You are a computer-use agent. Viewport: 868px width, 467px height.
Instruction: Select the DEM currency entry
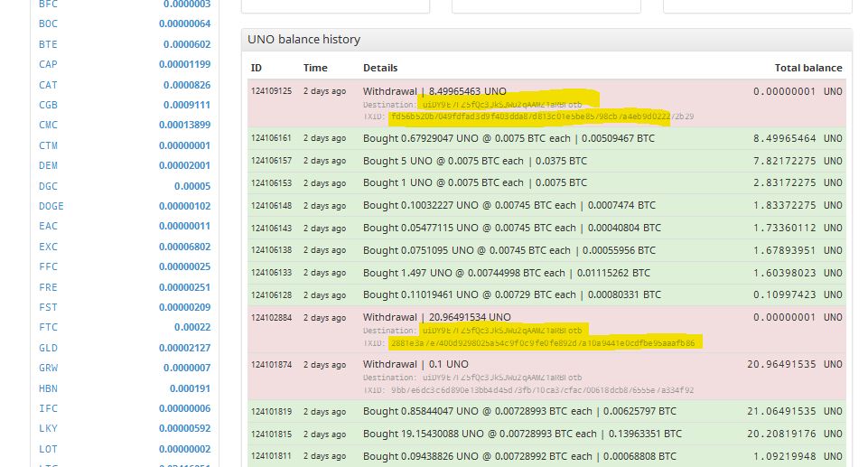point(48,165)
